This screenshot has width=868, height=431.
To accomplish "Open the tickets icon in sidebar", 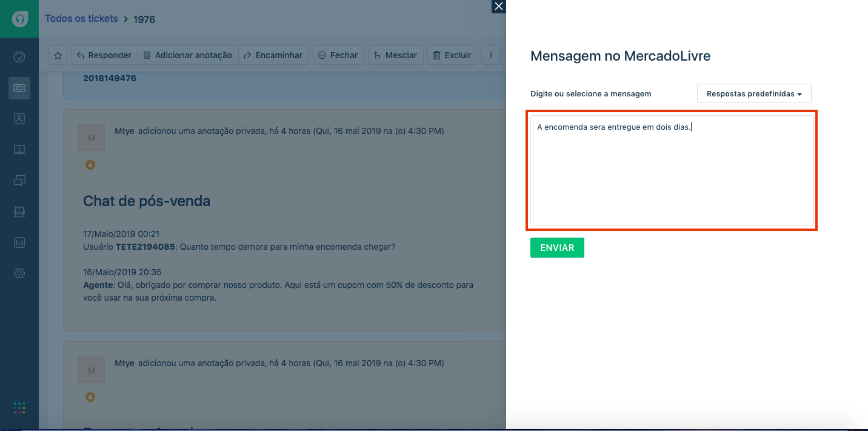I will (19, 88).
